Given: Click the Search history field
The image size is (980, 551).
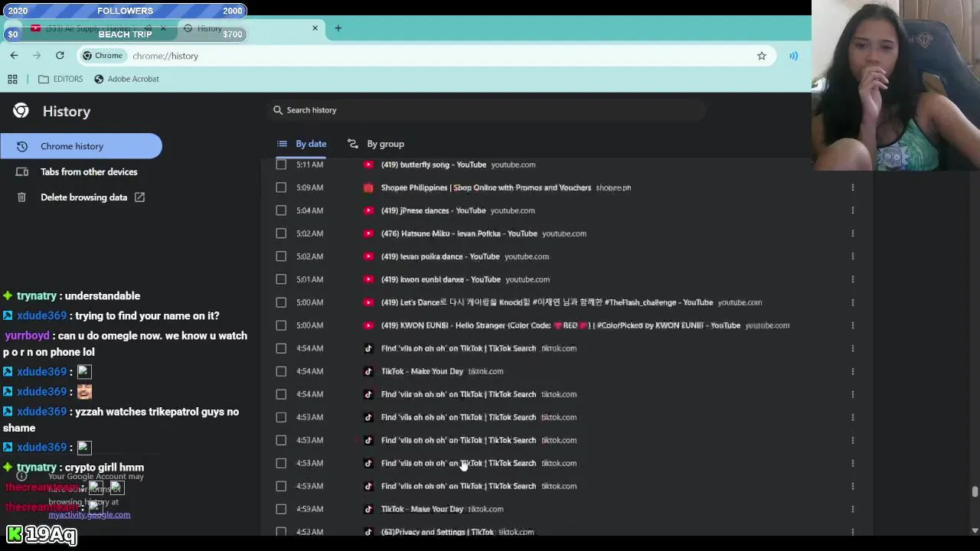Looking at the screenshot, I should coord(486,110).
